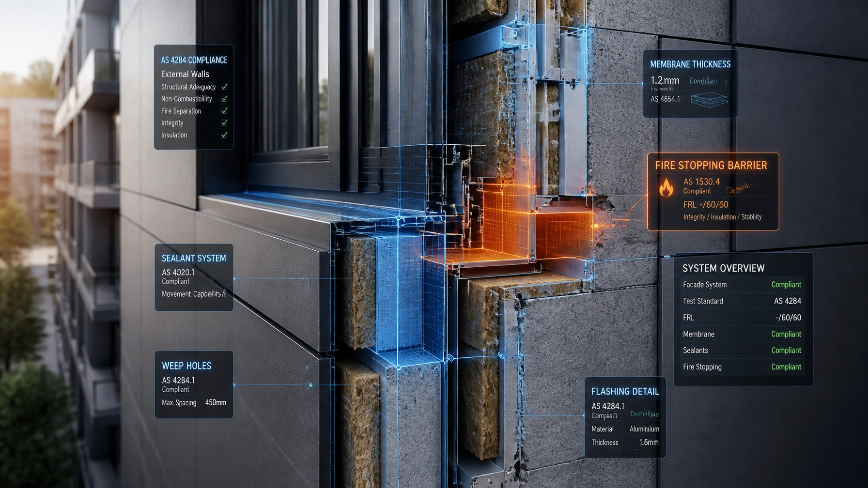Select the FLASHING DETAIL heading
This screenshot has width=868, height=488.
click(x=625, y=392)
